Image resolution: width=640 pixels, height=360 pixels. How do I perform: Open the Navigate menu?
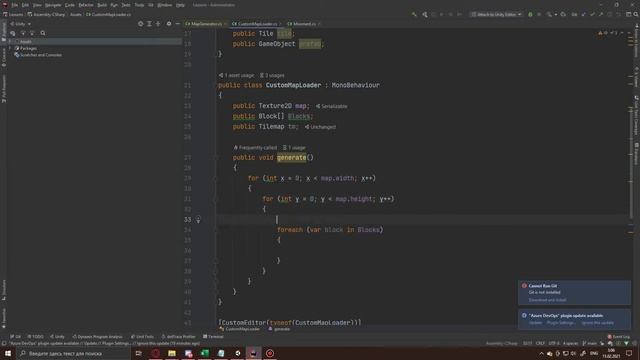pos(53,5)
